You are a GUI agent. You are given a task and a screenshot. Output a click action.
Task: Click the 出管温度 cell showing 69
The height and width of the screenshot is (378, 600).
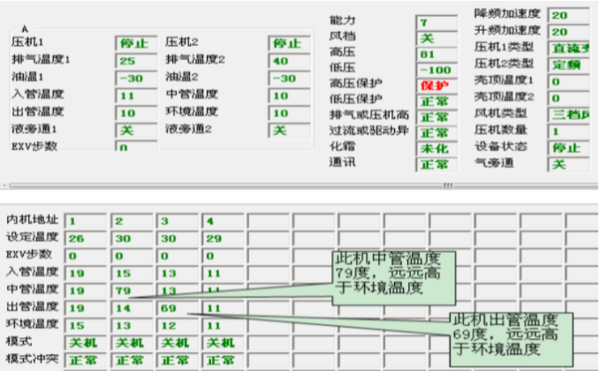click(x=178, y=308)
